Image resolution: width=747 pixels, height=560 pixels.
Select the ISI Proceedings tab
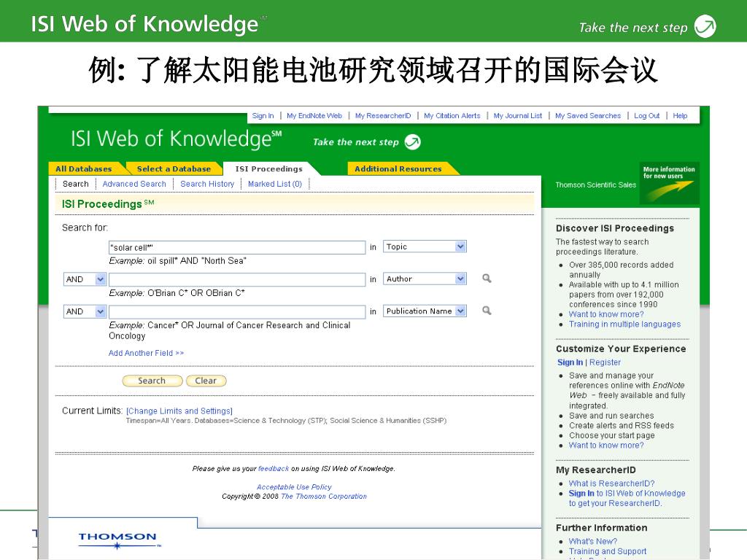point(269,168)
